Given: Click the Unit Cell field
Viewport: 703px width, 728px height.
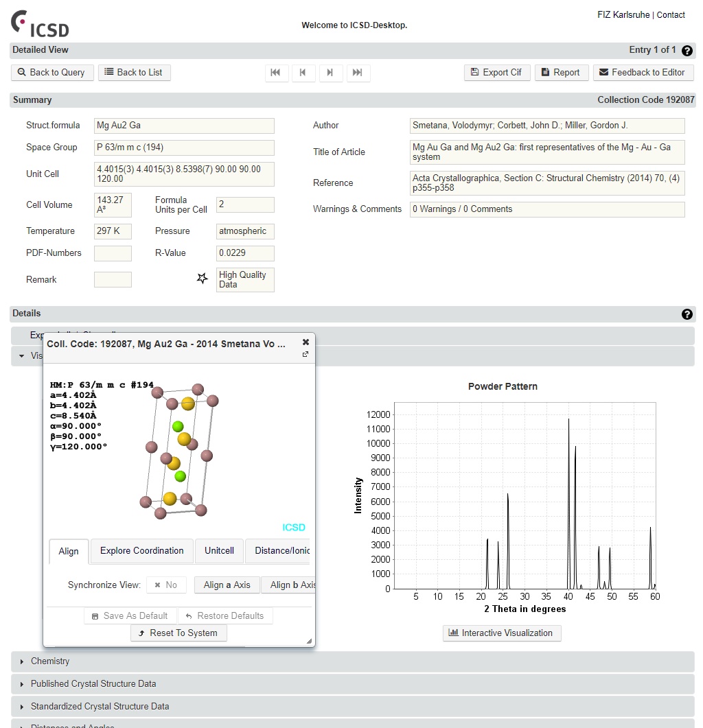Looking at the screenshot, I should [x=184, y=174].
